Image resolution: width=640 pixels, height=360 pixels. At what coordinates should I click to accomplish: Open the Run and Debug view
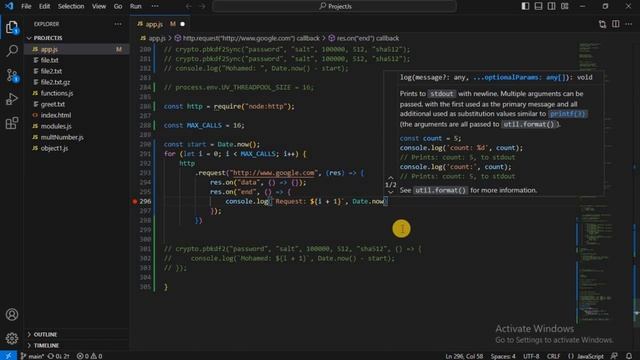tap(12, 99)
